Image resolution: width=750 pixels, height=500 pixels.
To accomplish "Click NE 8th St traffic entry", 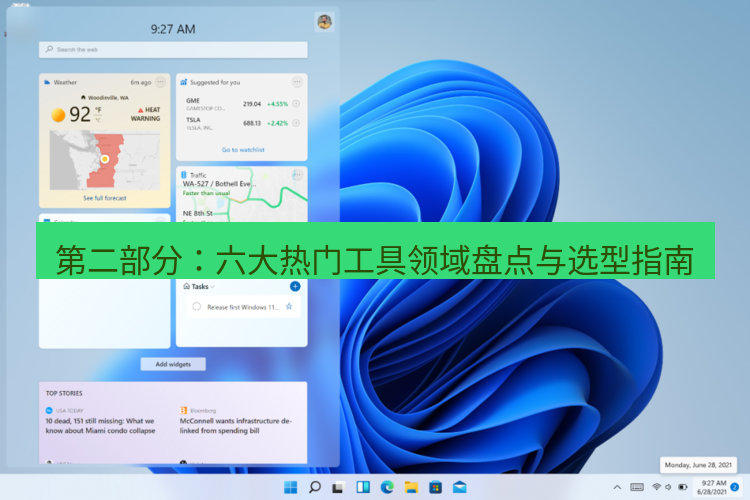I will [198, 213].
